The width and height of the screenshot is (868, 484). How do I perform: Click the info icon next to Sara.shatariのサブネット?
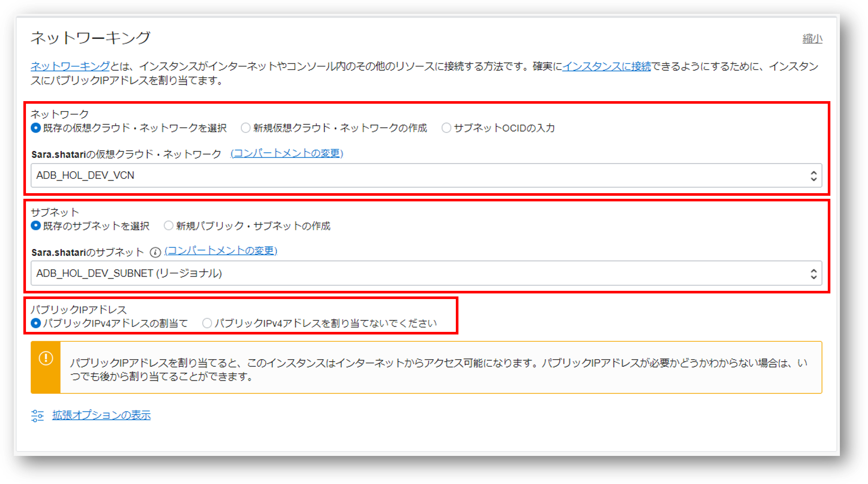tap(156, 251)
